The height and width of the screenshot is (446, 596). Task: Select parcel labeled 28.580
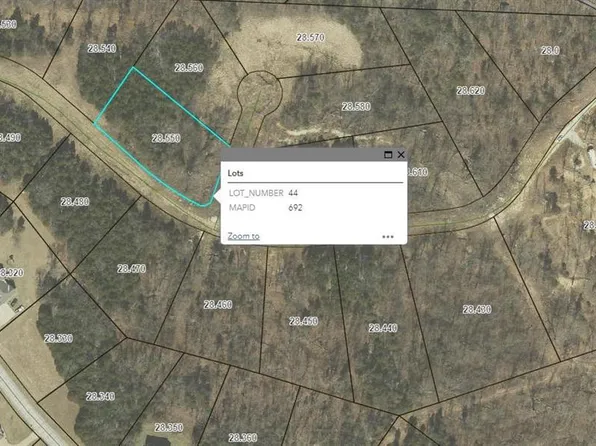point(356,106)
